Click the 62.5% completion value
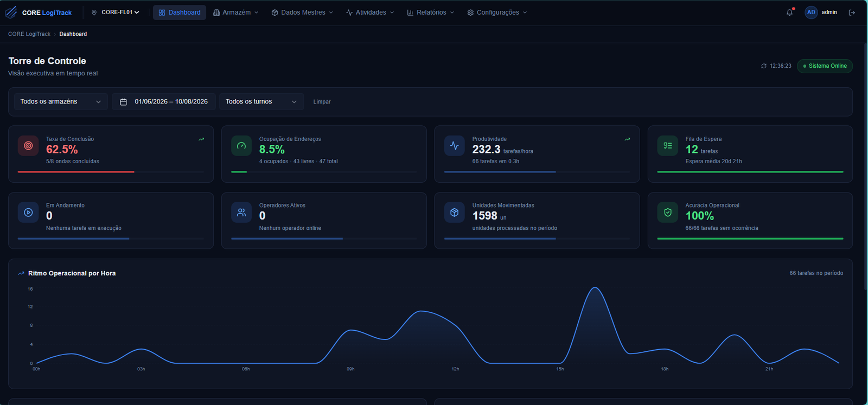868x405 pixels. tap(62, 150)
